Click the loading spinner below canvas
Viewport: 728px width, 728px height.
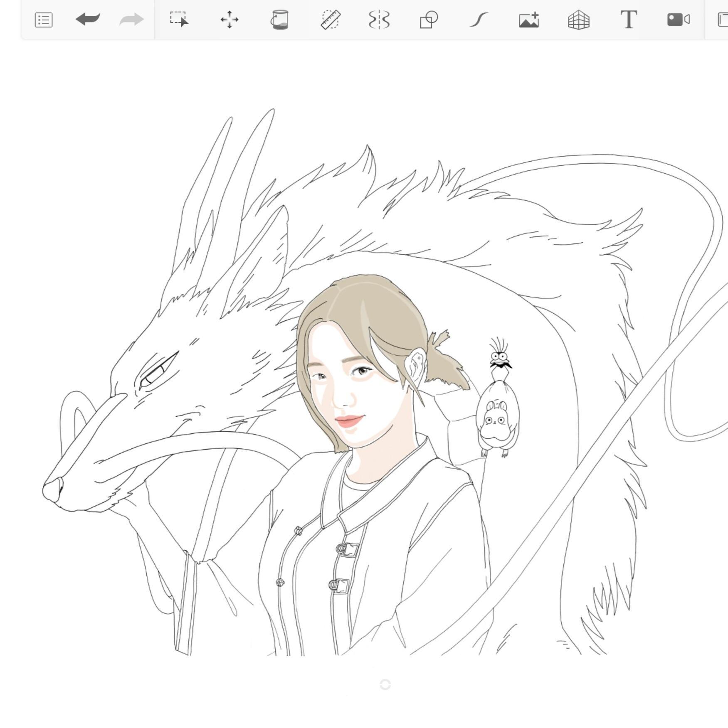[385, 684]
